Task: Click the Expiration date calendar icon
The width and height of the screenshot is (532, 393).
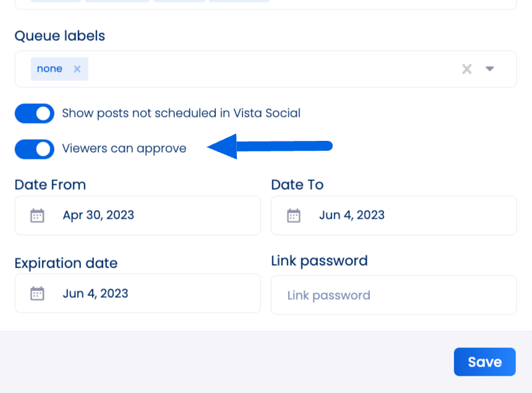Action: (37, 294)
